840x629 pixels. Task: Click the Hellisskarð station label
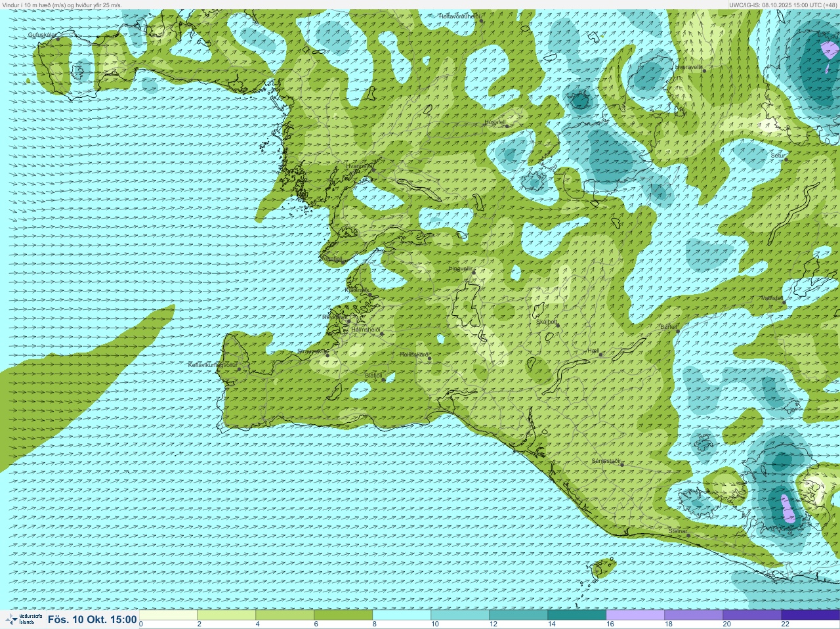click(x=414, y=355)
